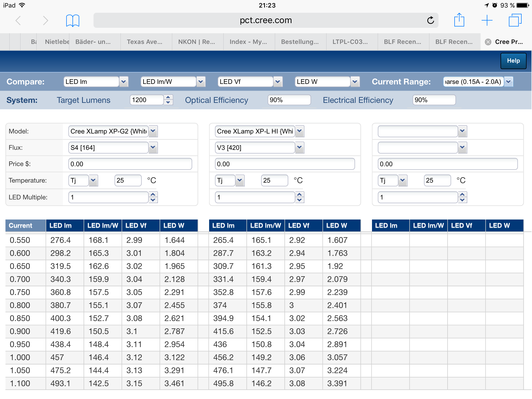Decrease first LED Multiple with down arrow
The image size is (532, 399).
(153, 200)
